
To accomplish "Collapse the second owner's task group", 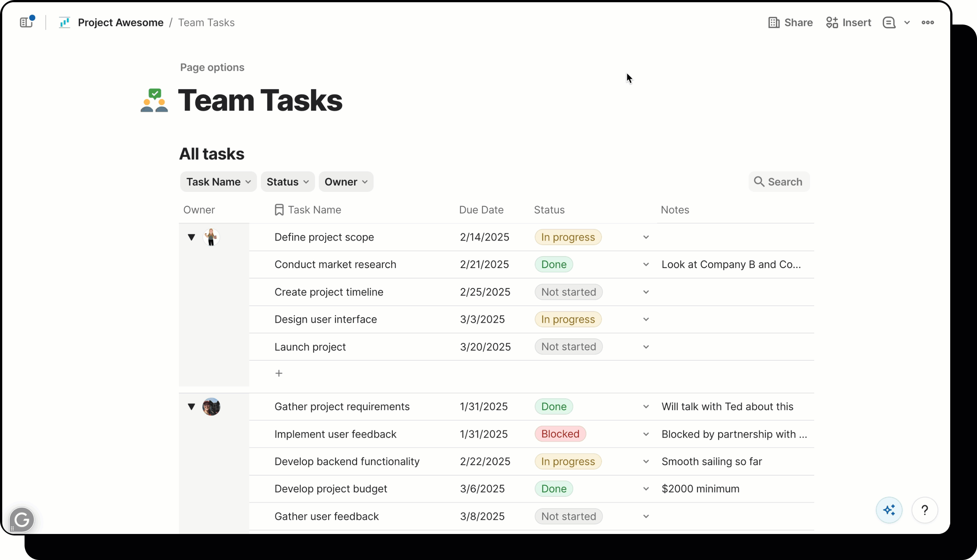I will 191,406.
